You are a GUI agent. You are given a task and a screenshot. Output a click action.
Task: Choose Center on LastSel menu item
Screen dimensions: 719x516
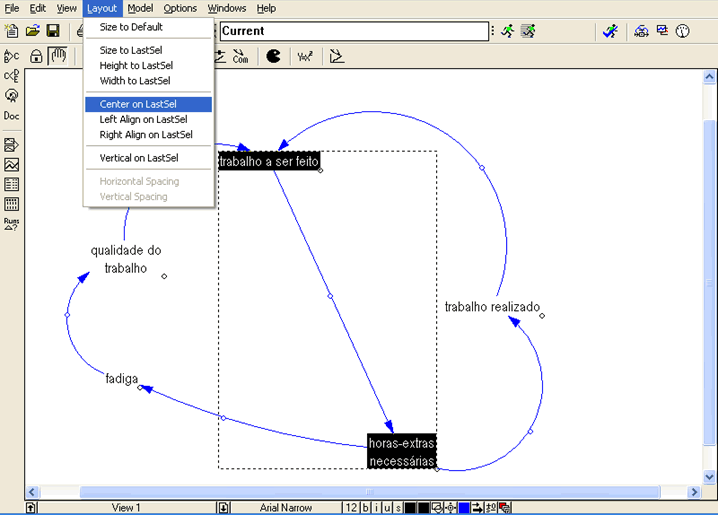click(146, 104)
